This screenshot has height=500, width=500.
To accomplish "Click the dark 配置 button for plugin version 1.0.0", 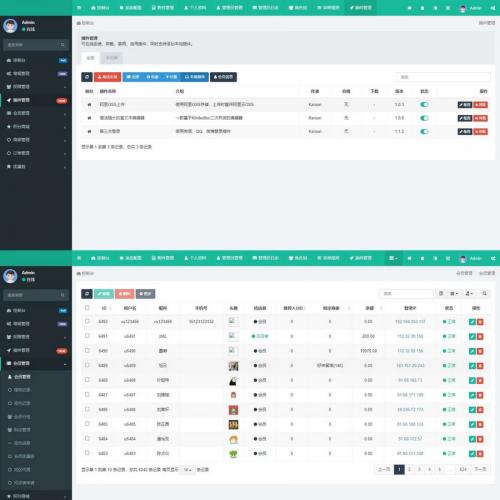I will click(x=465, y=118).
